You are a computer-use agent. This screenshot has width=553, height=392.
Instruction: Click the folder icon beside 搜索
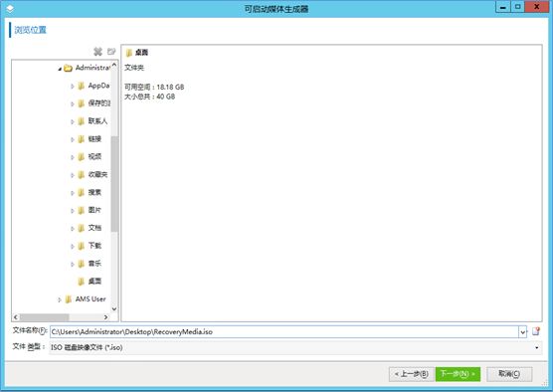(x=82, y=192)
